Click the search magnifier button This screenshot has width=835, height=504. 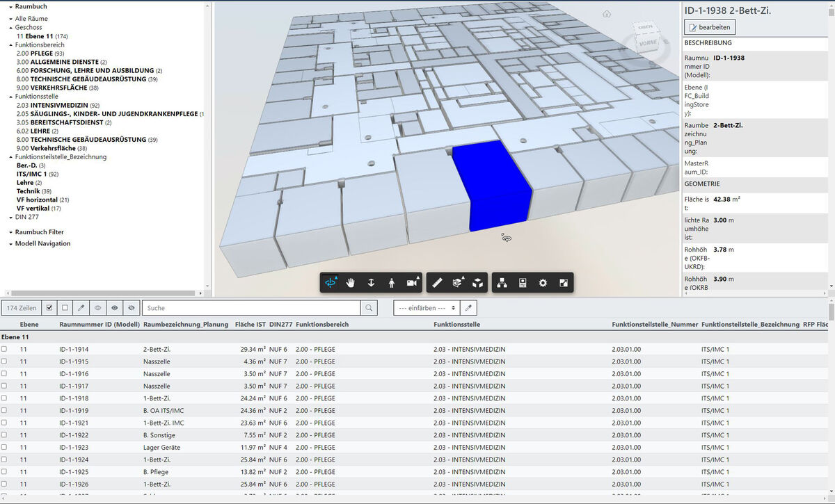point(370,307)
